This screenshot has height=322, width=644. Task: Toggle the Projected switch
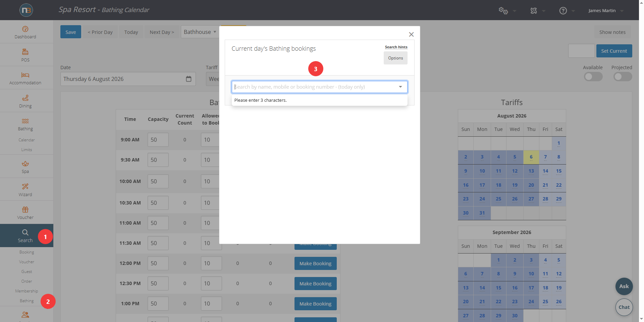click(623, 77)
